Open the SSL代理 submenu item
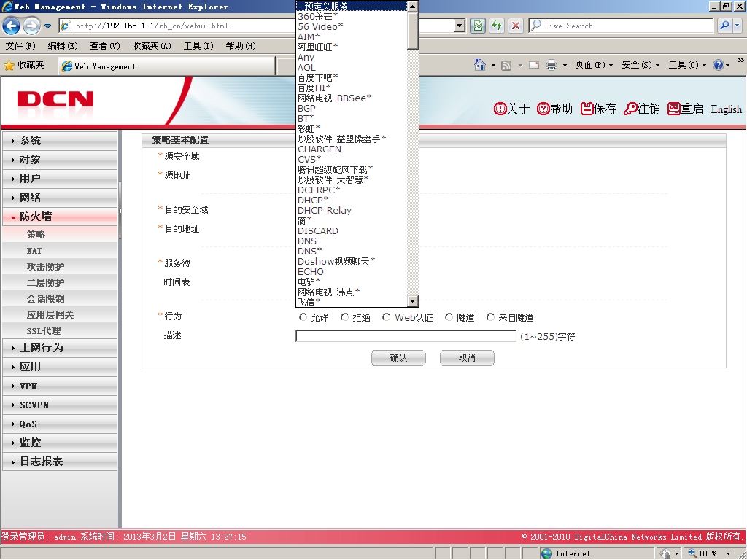This screenshot has width=747, height=560. pyautogui.click(x=60, y=330)
